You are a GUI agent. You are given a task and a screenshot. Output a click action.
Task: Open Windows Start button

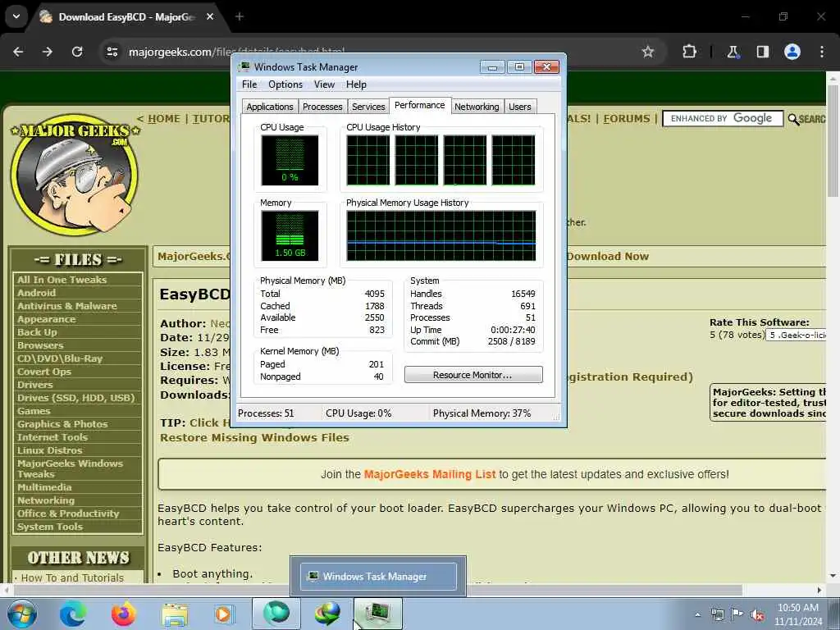(x=22, y=614)
